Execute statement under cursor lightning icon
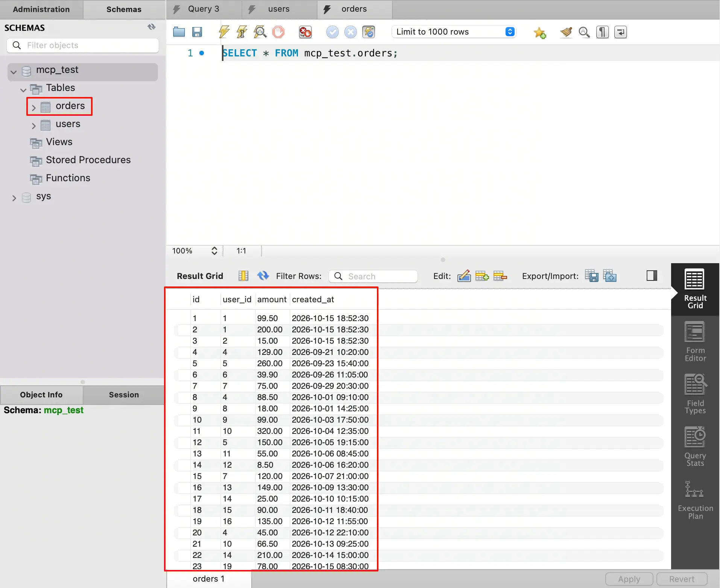Screen dimensions: 720x588 (x=242, y=32)
